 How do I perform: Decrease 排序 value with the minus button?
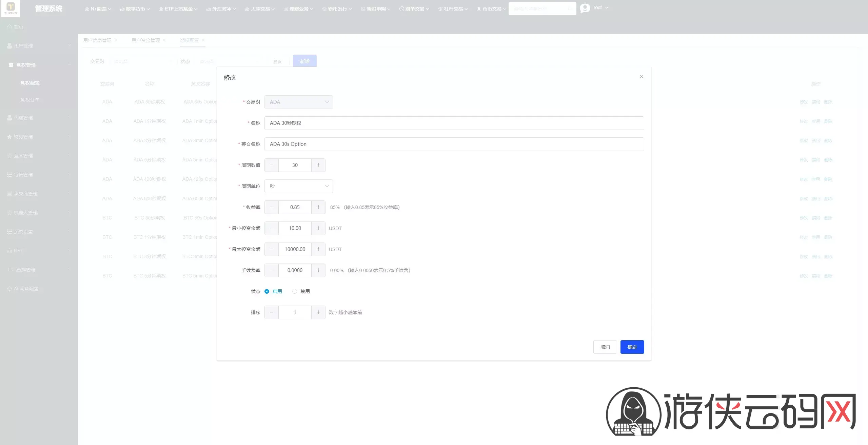tap(272, 312)
